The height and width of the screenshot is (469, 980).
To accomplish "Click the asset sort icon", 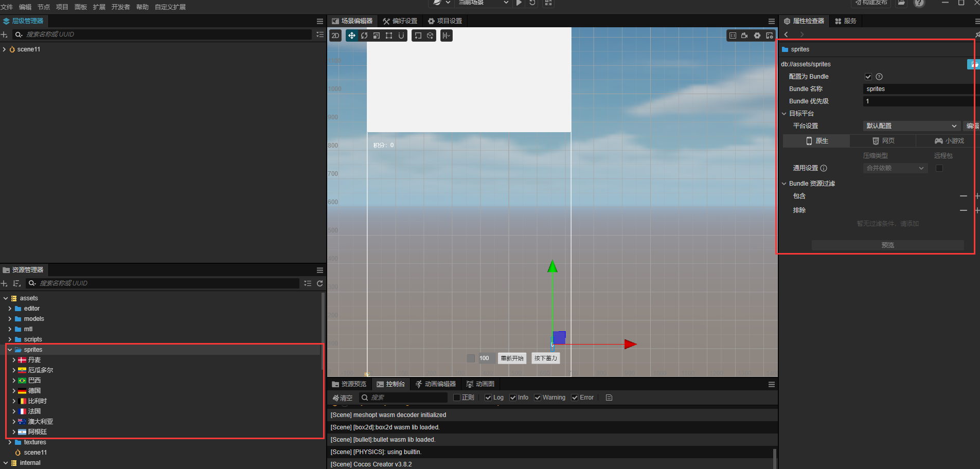I will coord(16,283).
